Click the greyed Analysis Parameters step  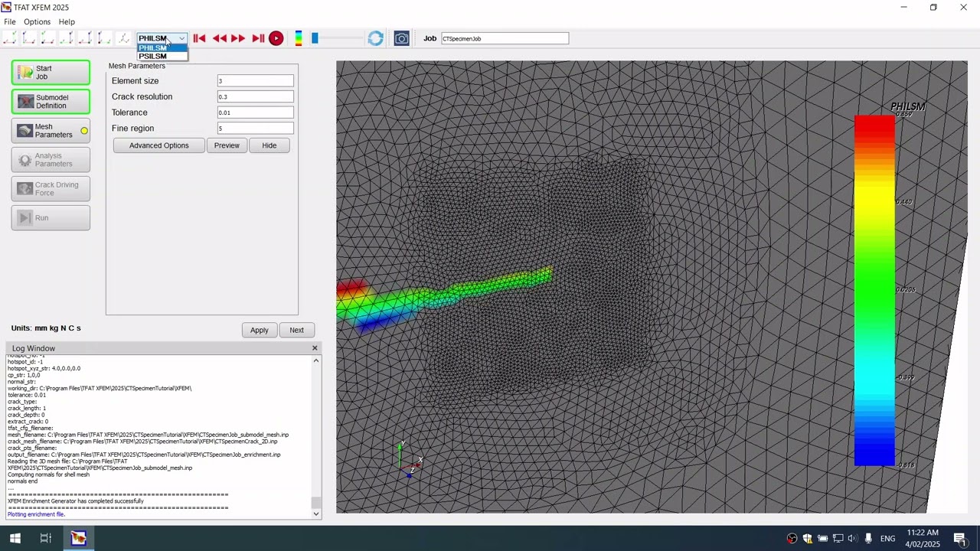coord(51,159)
